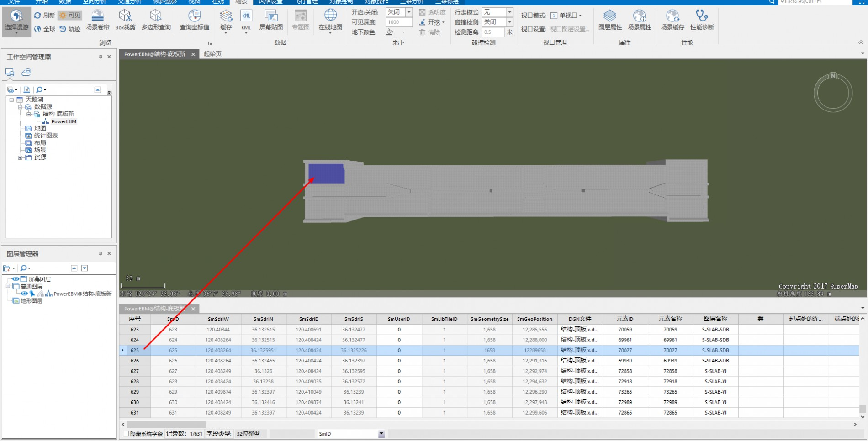Select the PowerEBM dataset in tree
868x441 pixels.
[64, 121]
